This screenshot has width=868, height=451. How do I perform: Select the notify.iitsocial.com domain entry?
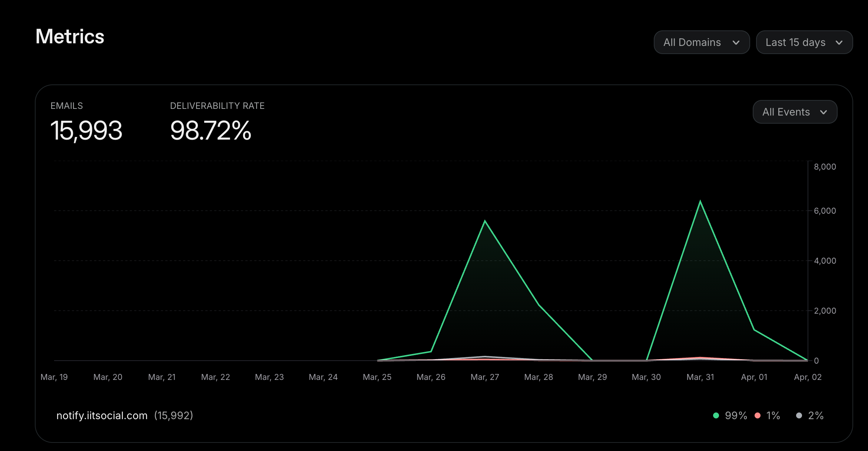pyautogui.click(x=102, y=415)
